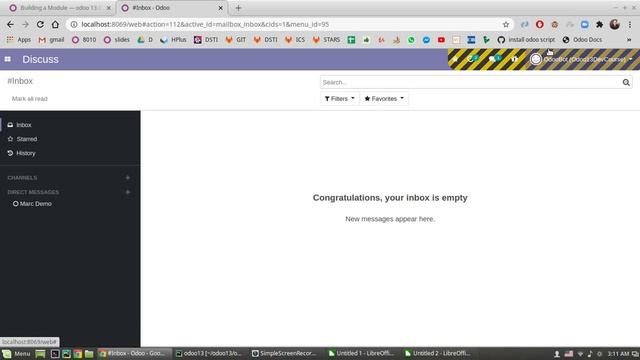Viewport: 640px width, 360px height.
Task: Switch to SimpleScreenRecorder in taskbar
Action: tap(285, 353)
